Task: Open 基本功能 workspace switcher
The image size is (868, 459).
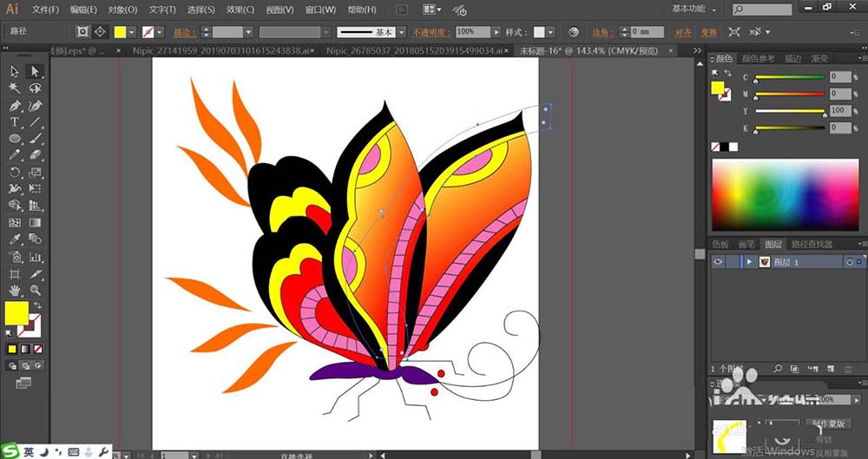Action: [x=694, y=10]
